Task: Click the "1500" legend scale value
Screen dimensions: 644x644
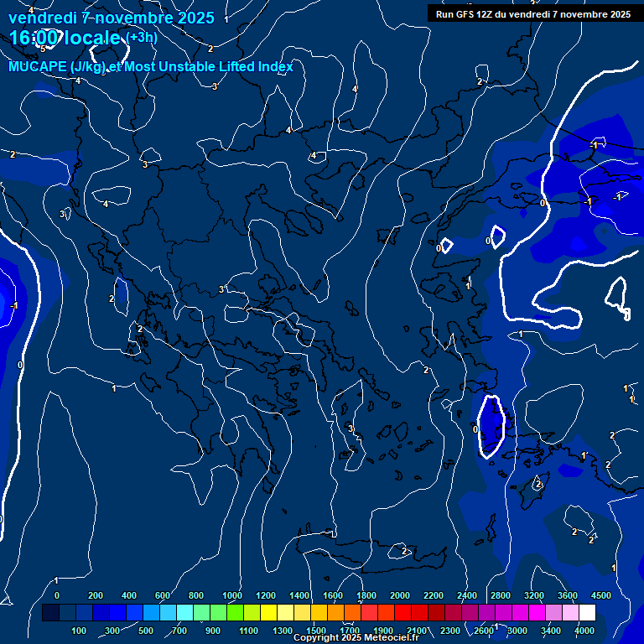Action: 316,631
